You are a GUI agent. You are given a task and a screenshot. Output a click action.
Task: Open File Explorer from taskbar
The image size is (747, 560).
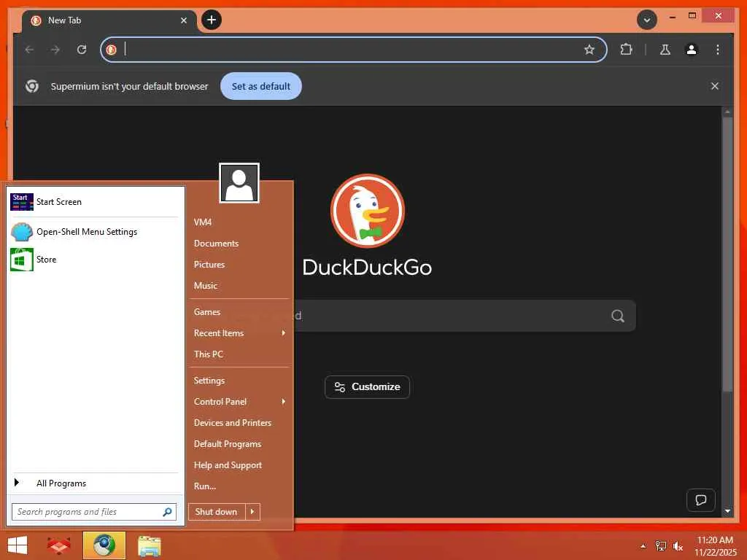[149, 545]
